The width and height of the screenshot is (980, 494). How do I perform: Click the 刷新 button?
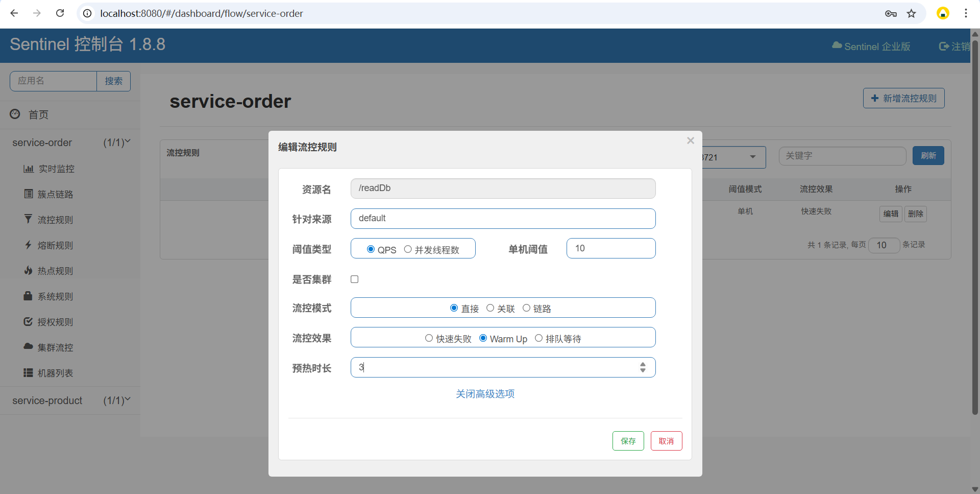pos(928,155)
